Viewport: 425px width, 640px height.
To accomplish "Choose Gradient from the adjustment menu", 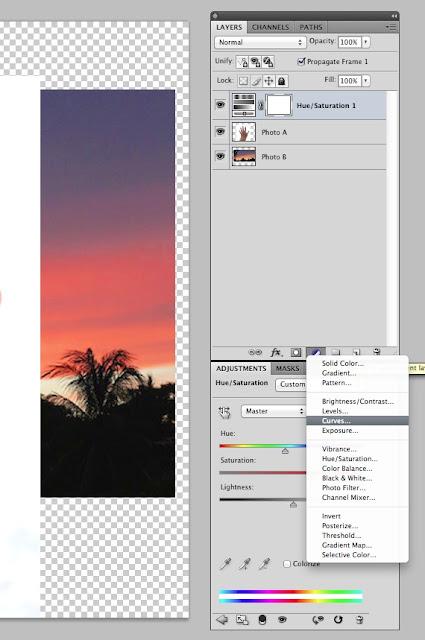I will [357, 373].
